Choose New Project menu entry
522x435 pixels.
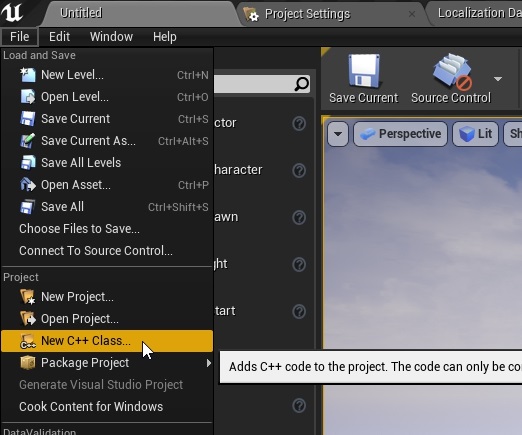tap(107, 297)
